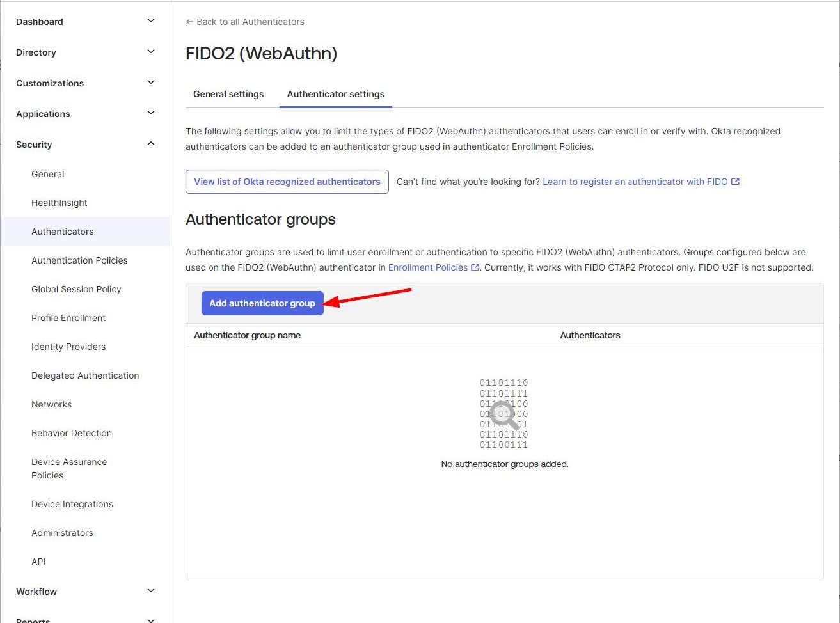Click external link icon beside FIDO registration link

(x=735, y=182)
